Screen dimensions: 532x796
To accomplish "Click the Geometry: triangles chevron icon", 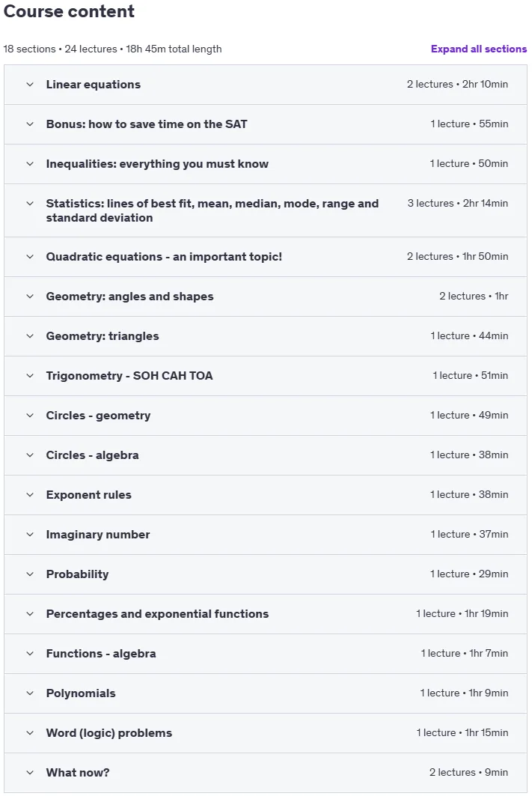I will click(x=30, y=335).
